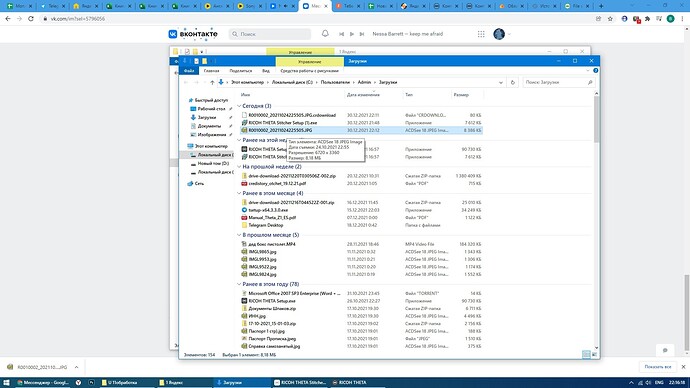The width and height of the screenshot is (690, 388).
Task: Bookmark this page with the star
Action: point(610,18)
